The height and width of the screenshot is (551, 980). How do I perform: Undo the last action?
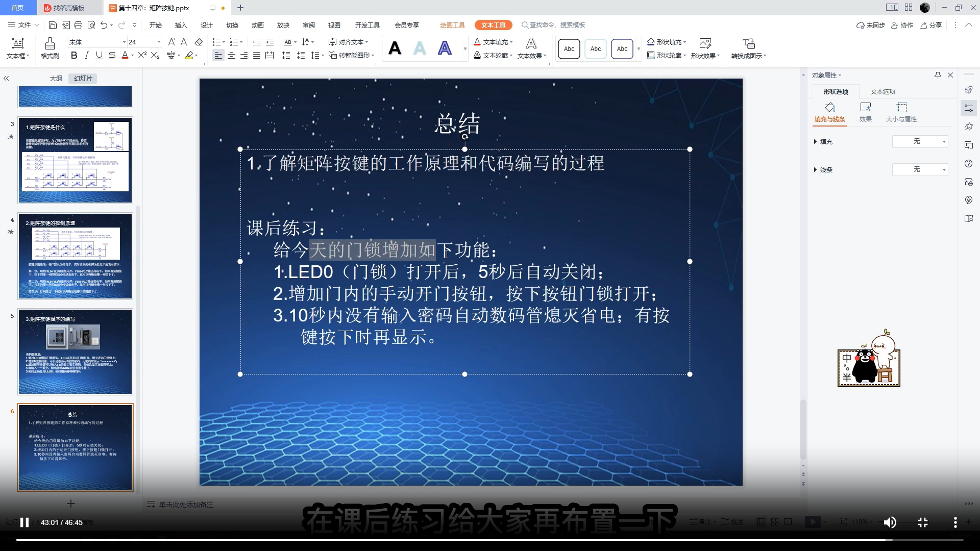pyautogui.click(x=104, y=25)
